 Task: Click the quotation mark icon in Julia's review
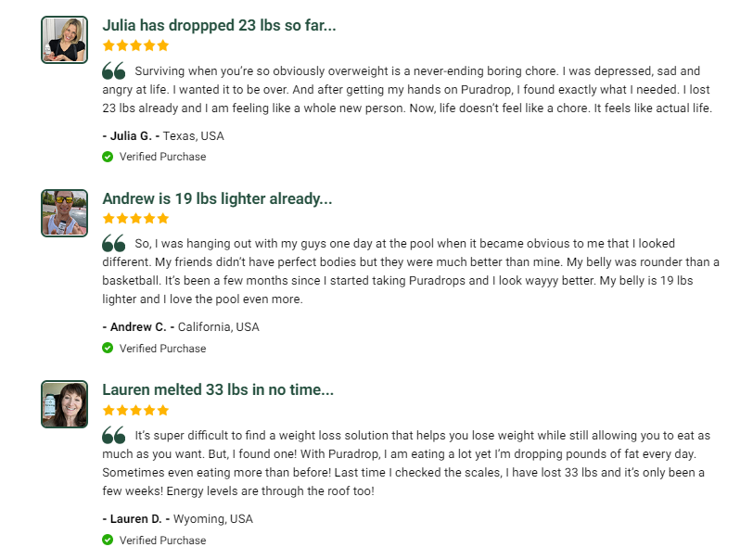click(x=114, y=71)
